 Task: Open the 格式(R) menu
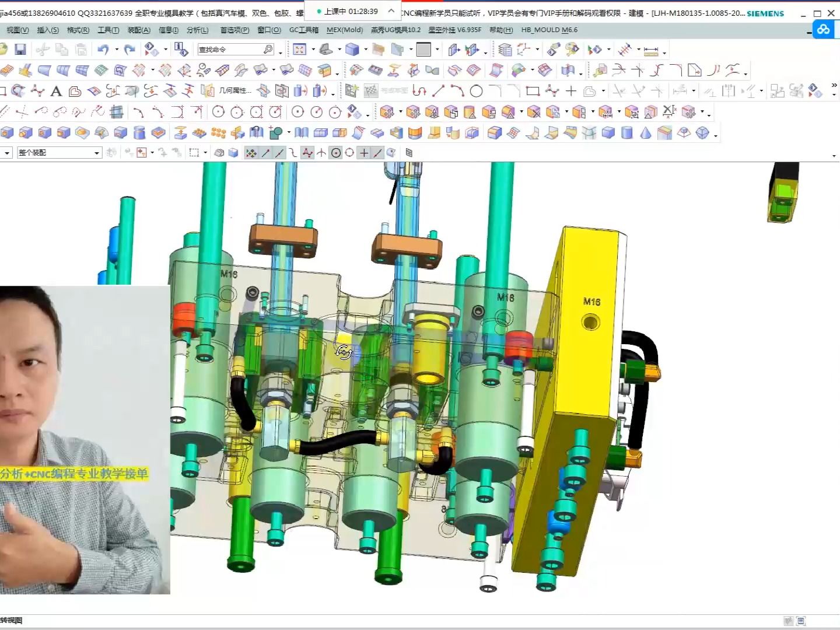78,30
